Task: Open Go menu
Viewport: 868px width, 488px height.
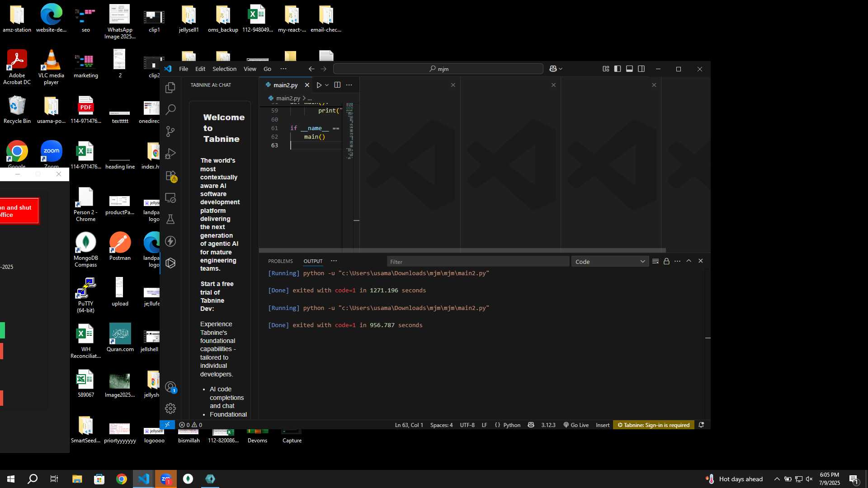Action: 267,69
